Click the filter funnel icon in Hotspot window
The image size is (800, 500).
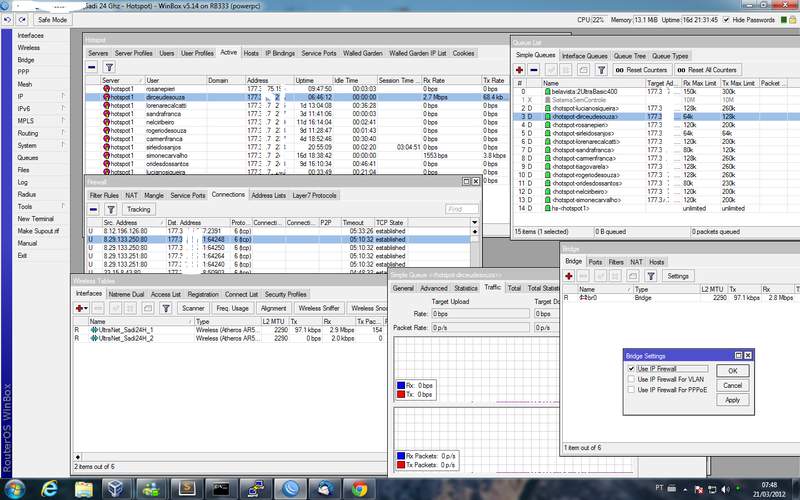109,67
